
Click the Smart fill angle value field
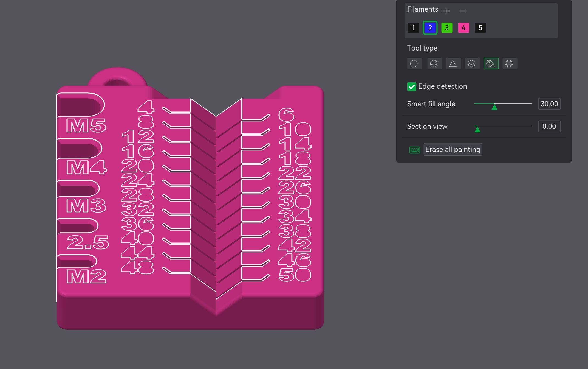click(x=549, y=104)
